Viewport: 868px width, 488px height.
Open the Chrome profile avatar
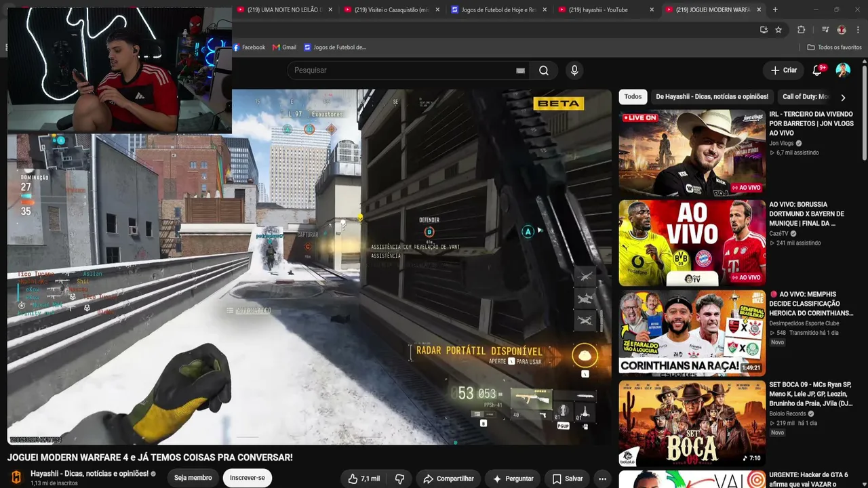[842, 30]
